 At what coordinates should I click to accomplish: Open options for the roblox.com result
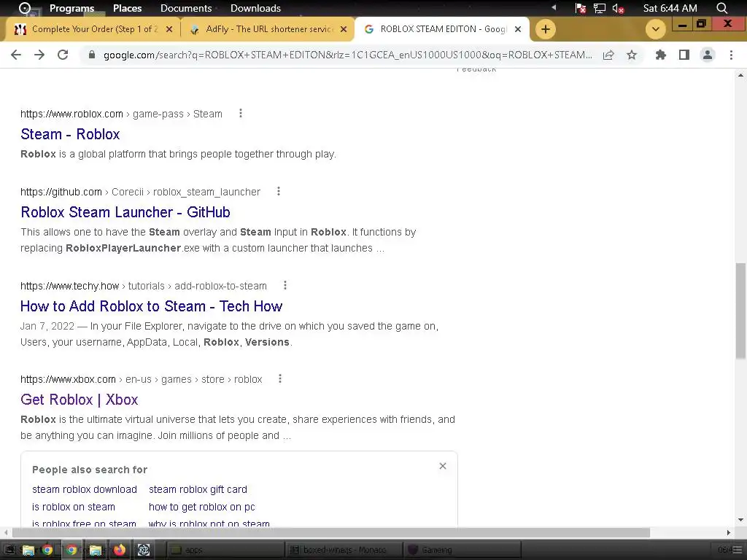[241, 113]
